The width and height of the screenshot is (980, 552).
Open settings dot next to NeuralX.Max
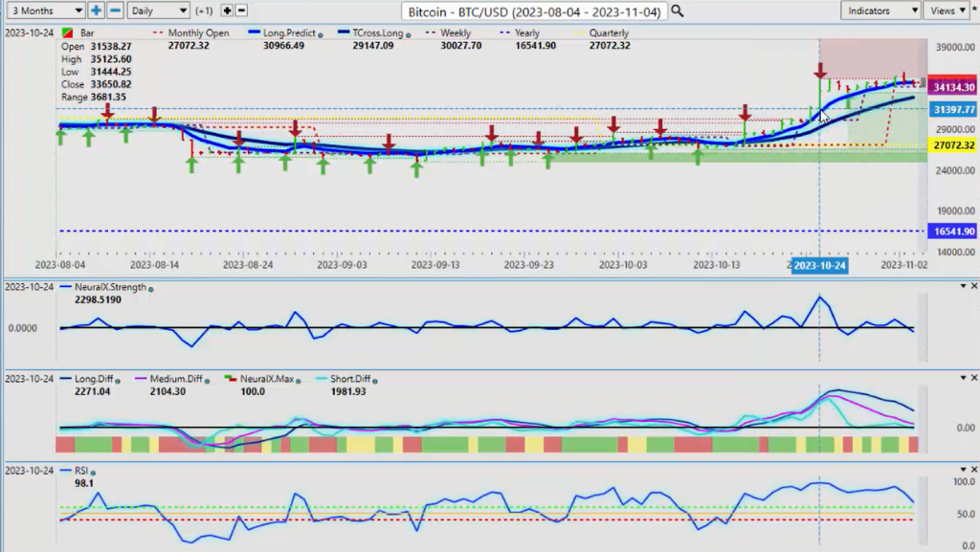(x=298, y=381)
